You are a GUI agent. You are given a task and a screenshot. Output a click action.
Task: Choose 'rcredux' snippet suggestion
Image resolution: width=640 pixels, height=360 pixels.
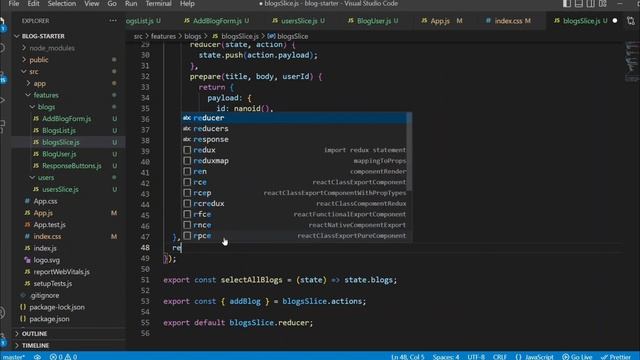[x=294, y=204]
